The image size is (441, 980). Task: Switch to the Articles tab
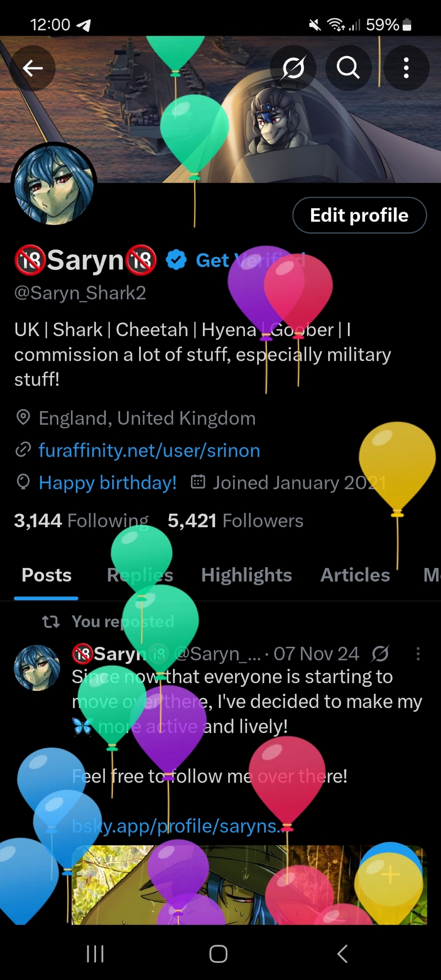(x=355, y=575)
